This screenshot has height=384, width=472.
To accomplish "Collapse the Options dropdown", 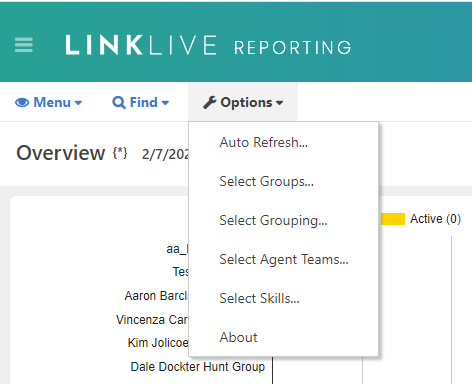I will click(x=243, y=102).
